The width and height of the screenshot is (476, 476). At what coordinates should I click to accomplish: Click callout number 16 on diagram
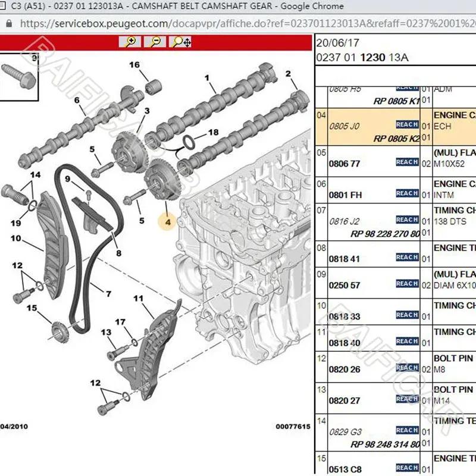click(134, 65)
